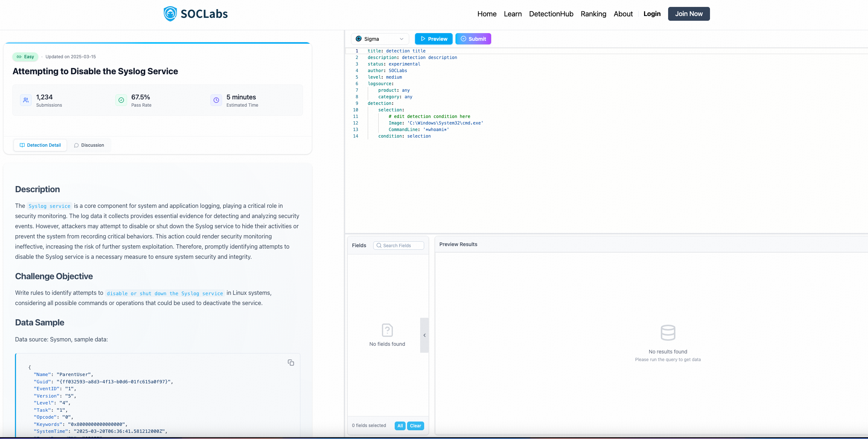Copy the data sample with copy icon
Image resolution: width=868 pixels, height=439 pixels.
[x=291, y=363]
